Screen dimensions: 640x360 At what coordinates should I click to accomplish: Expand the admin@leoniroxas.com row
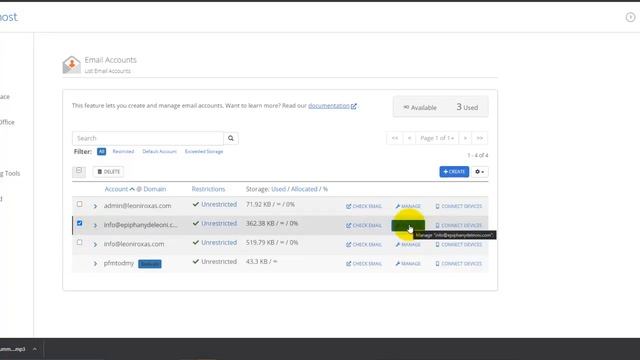pyautogui.click(x=95, y=206)
